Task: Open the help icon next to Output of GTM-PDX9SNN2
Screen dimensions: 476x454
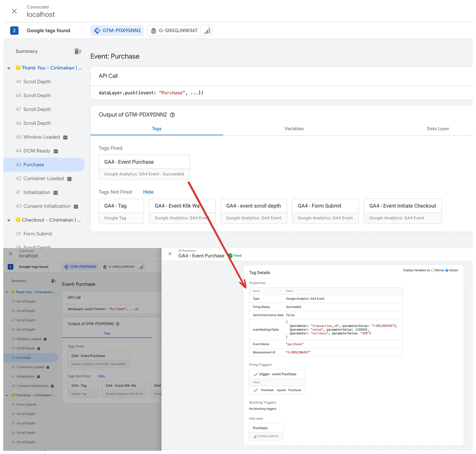Action: click(172, 115)
